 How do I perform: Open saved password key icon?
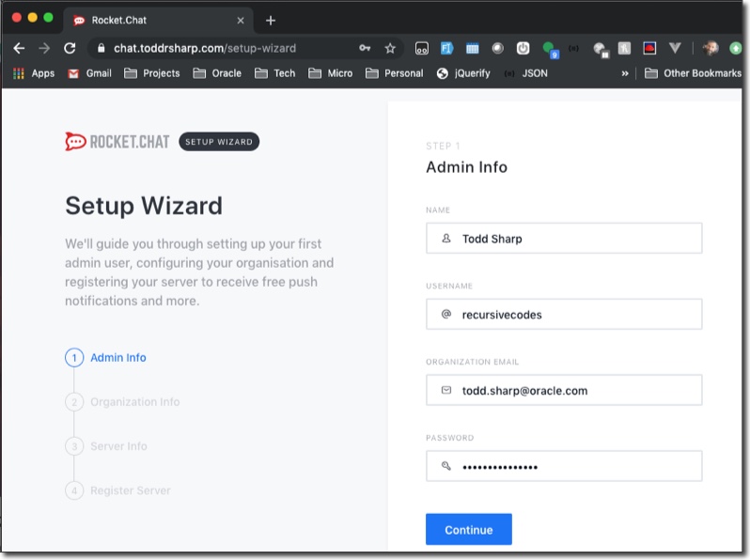tap(365, 48)
